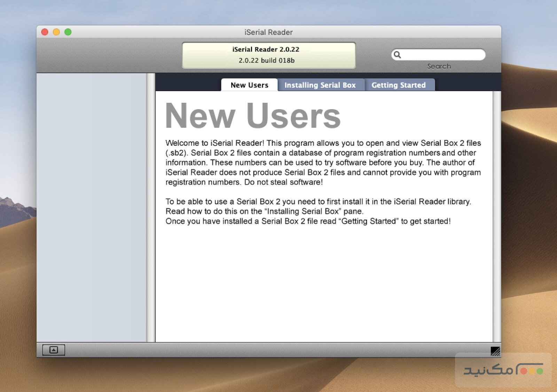The width and height of the screenshot is (557, 392).
Task: Click the watermark logo in the desktop corner
Action: (503, 370)
